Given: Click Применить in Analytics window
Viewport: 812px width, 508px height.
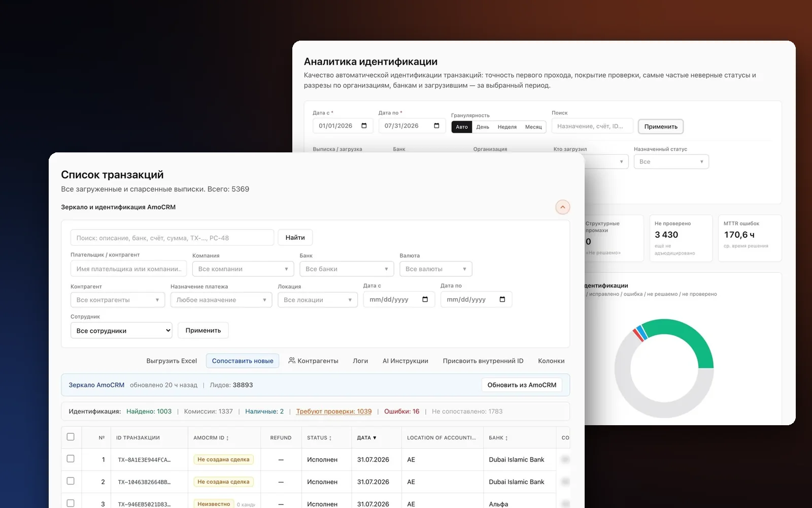Looking at the screenshot, I should [661, 126].
